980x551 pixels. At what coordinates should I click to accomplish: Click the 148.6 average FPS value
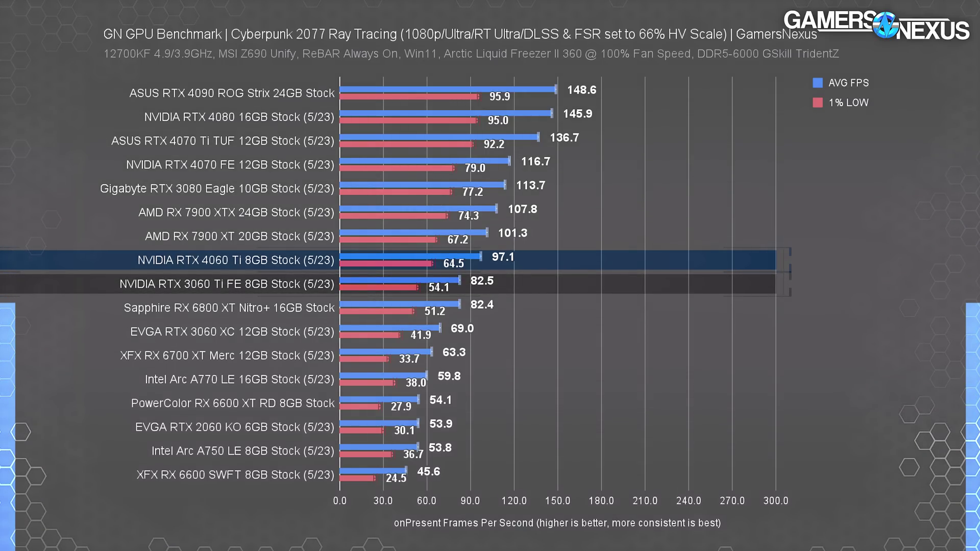tap(581, 90)
